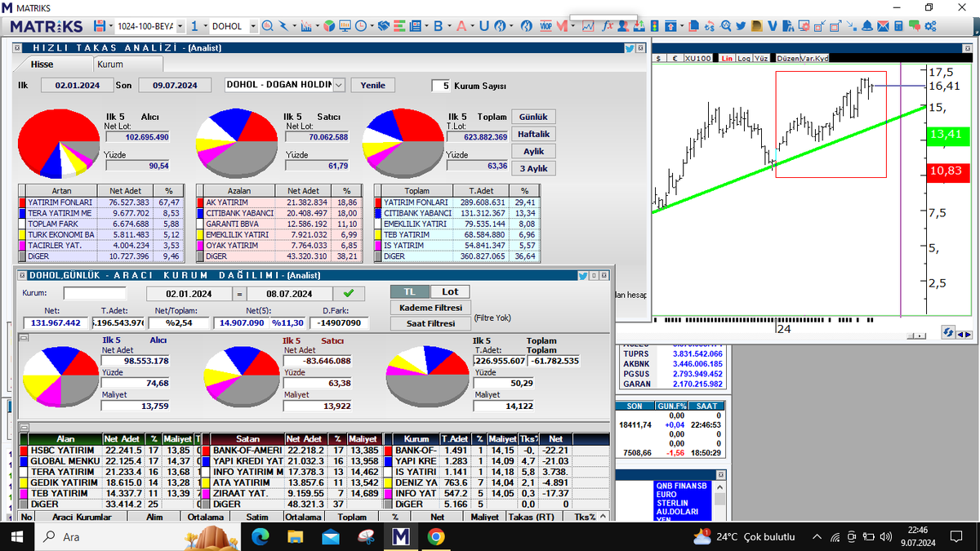Image resolution: width=980 pixels, height=551 pixels.
Task: Open settings via the gears toolbar icon
Action: click(x=930, y=26)
